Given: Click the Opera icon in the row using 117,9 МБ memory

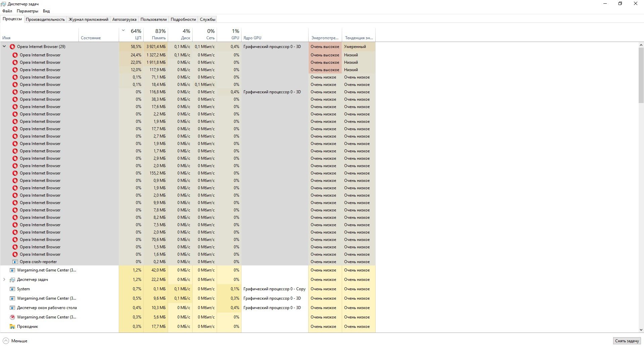Looking at the screenshot, I should click(15, 70).
